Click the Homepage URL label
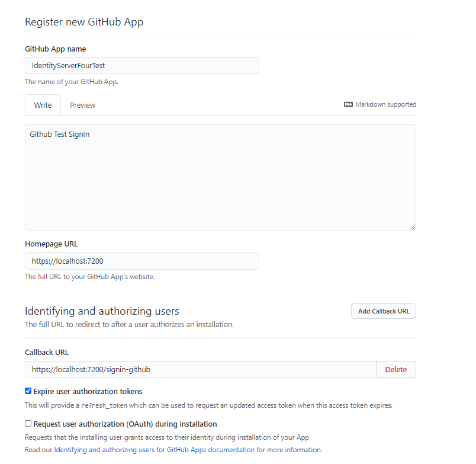Viewport: 476px width, 464px height. [x=52, y=244]
